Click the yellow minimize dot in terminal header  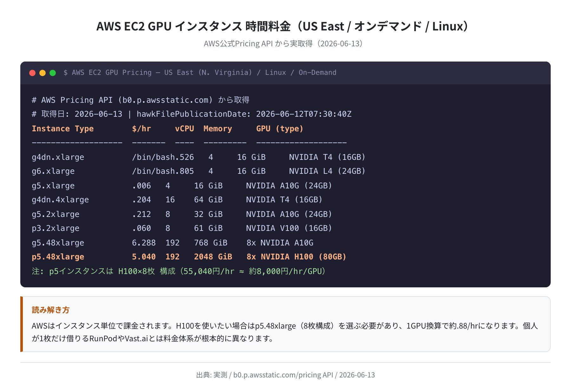43,73
